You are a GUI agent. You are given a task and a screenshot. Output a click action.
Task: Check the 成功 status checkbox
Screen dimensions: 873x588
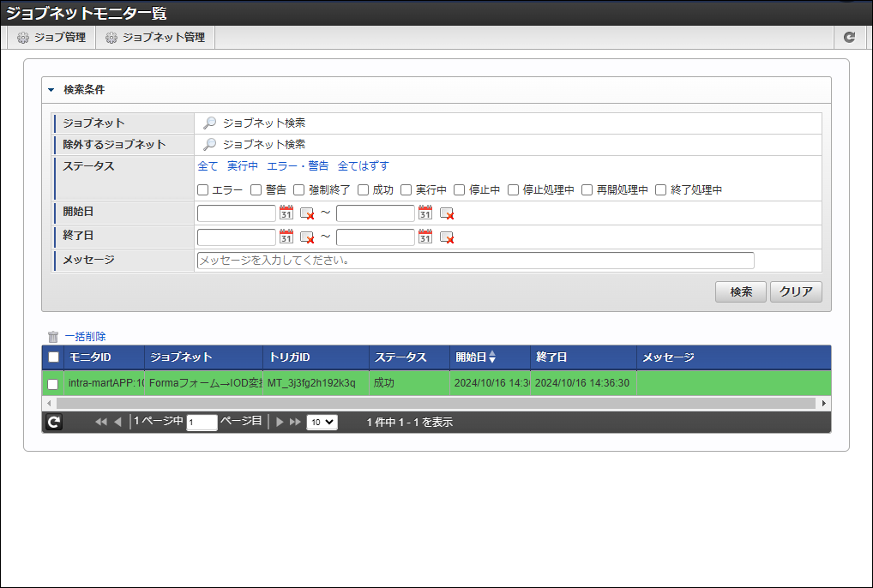click(x=363, y=190)
